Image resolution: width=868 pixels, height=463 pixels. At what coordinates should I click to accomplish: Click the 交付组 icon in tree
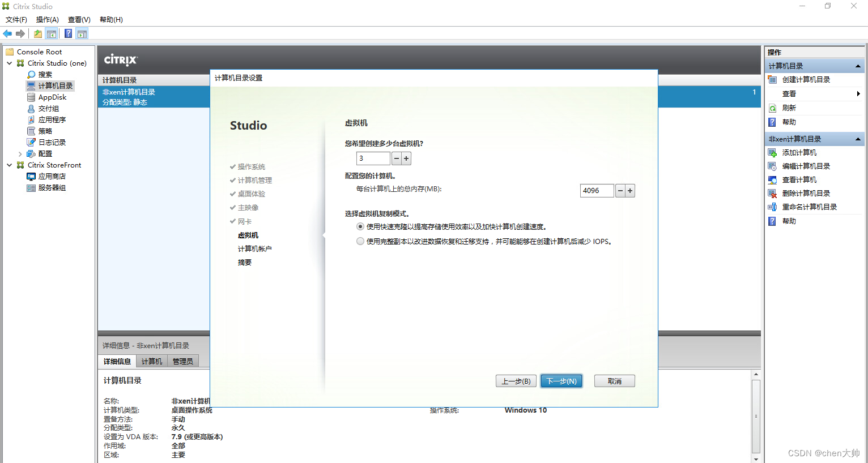[x=31, y=109]
